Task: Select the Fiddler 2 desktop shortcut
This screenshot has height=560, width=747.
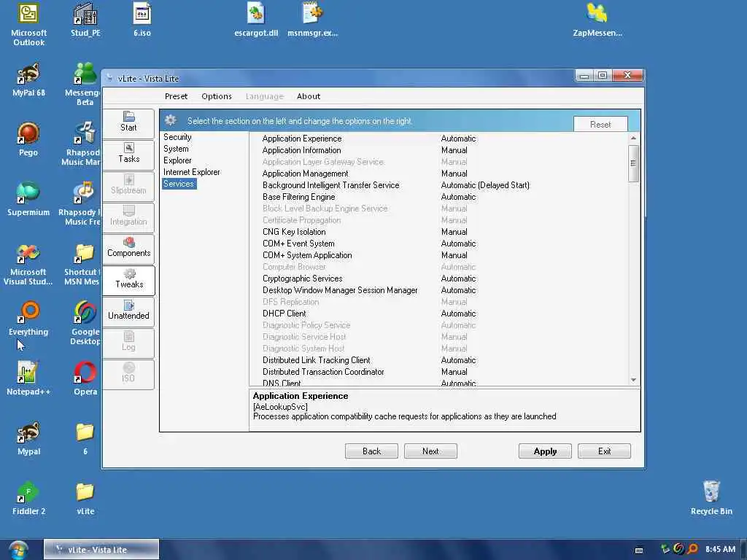Action: (28, 499)
